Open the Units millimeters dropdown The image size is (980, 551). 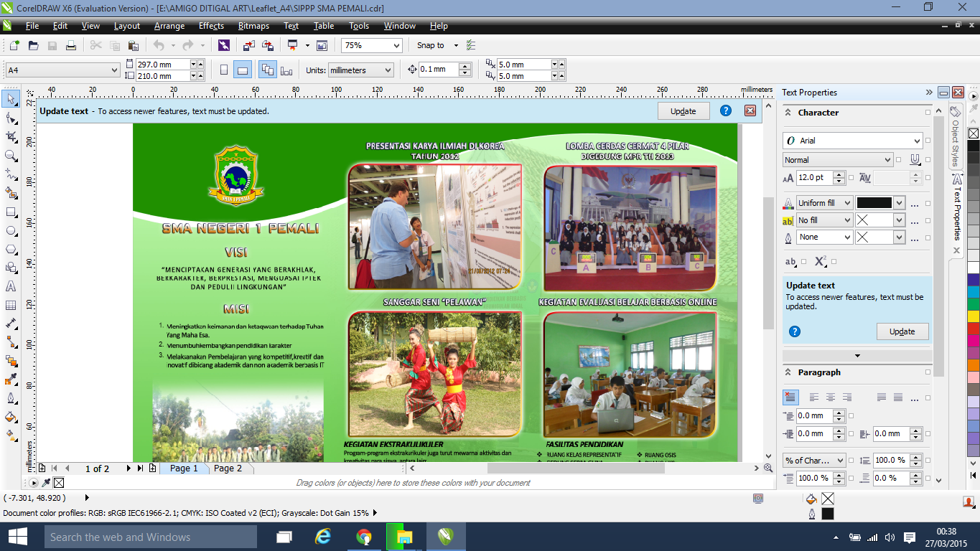point(388,70)
